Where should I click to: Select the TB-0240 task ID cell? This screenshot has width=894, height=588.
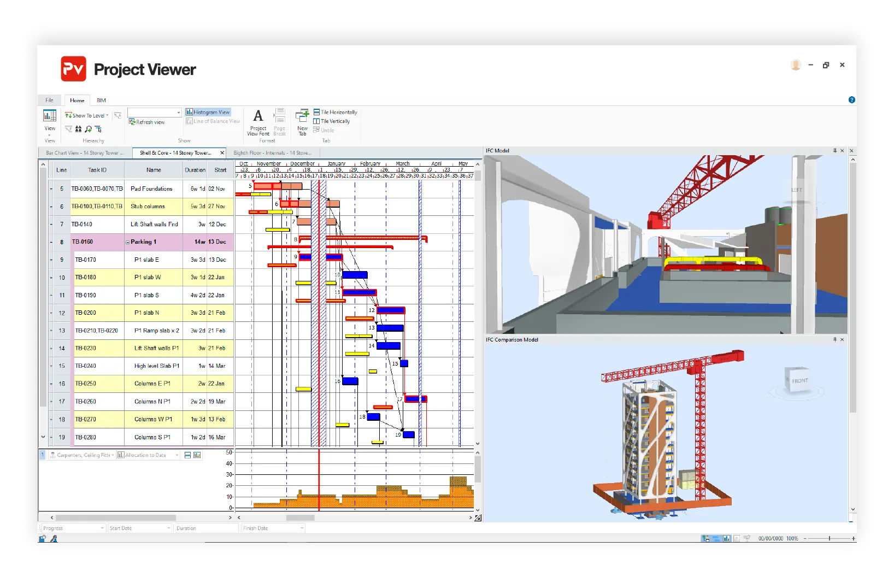click(98, 366)
